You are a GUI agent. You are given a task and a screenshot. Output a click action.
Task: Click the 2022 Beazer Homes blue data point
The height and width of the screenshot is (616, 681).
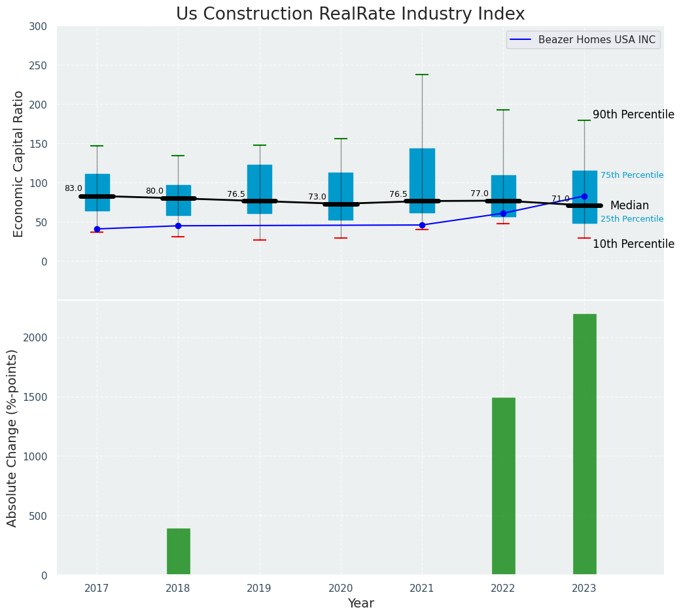coord(503,213)
